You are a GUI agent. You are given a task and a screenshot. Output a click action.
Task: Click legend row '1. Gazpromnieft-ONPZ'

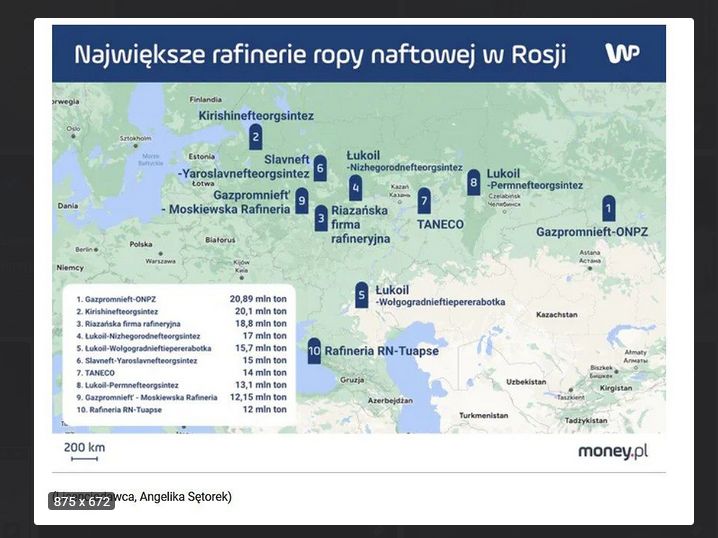(x=181, y=299)
